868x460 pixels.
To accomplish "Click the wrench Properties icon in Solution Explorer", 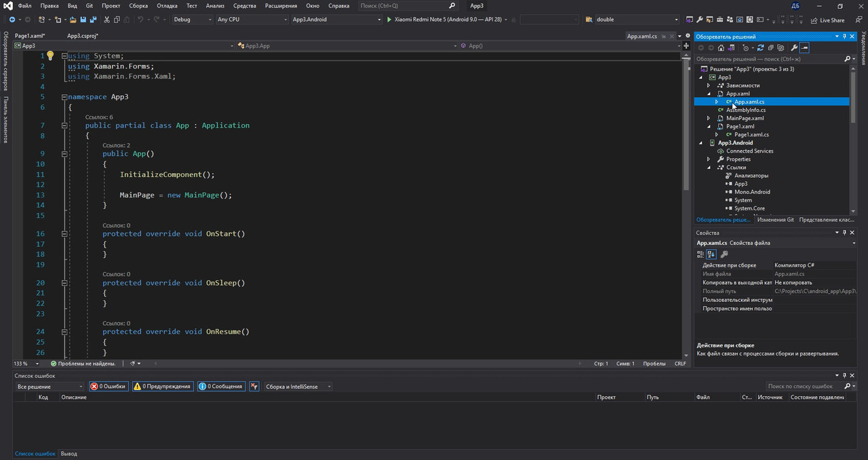I will [794, 47].
